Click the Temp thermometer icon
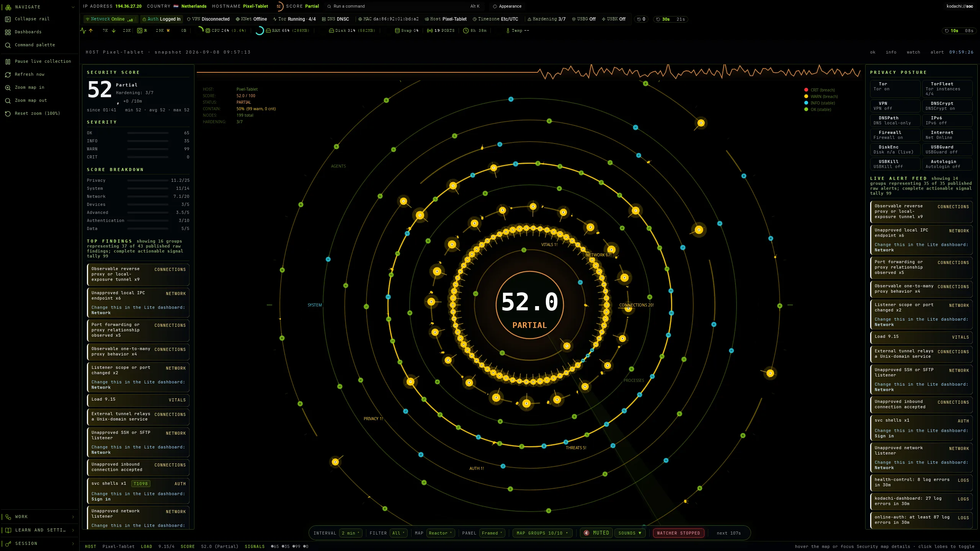The height and width of the screenshot is (551, 980). [508, 31]
